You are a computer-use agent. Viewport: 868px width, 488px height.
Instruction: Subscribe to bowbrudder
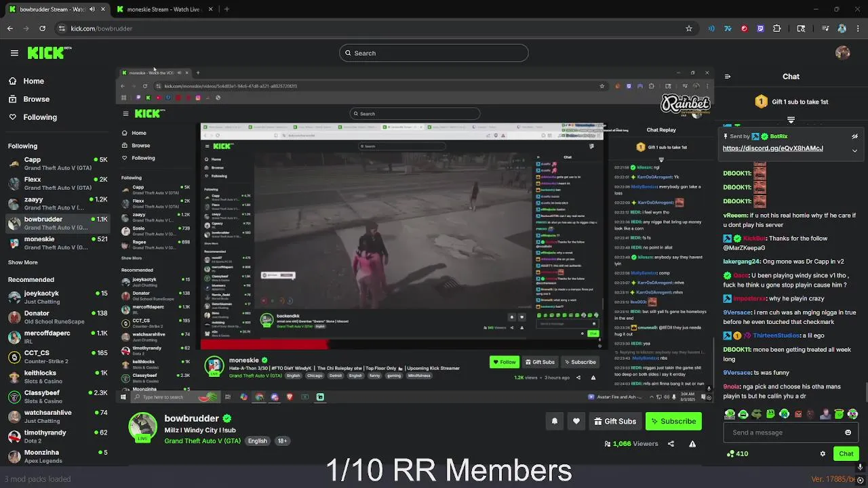673,421
